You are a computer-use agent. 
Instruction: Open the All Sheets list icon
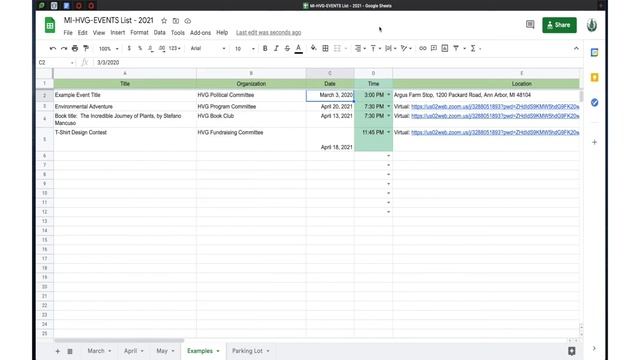point(70,351)
